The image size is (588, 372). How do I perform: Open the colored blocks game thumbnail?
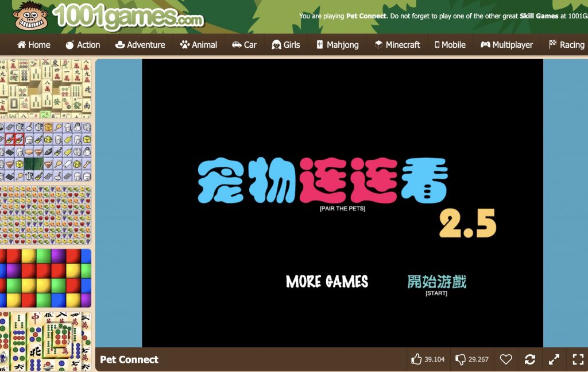click(45, 278)
